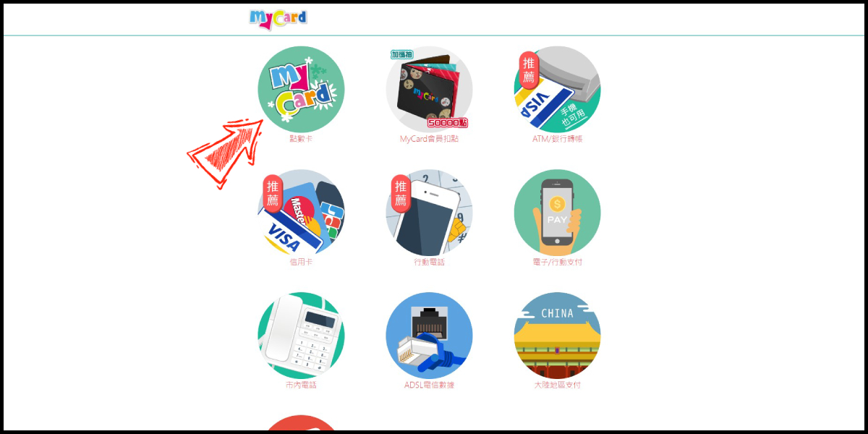Screen dimensions: 868x434
Task: Choose the ADSL電信數據 ethernet cable icon
Action: [x=429, y=336]
